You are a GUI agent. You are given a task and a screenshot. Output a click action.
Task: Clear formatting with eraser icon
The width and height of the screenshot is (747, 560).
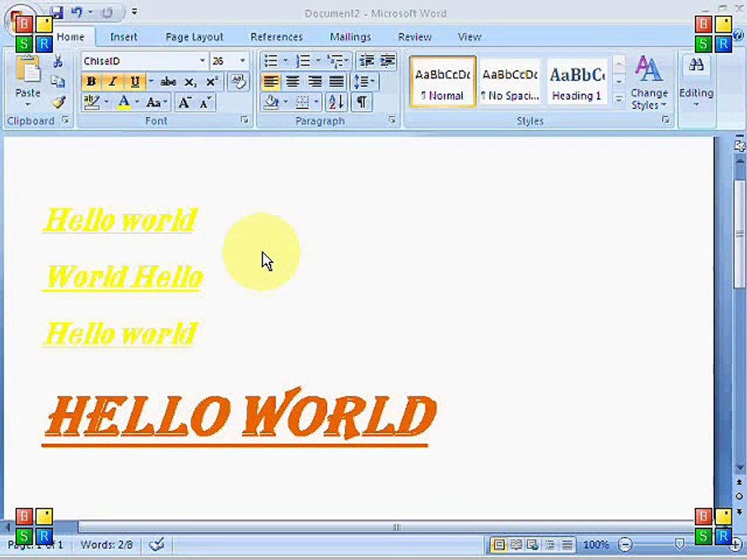pos(238,82)
